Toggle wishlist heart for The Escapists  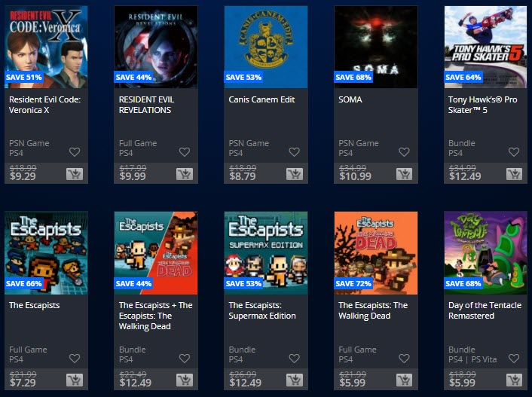click(x=75, y=359)
